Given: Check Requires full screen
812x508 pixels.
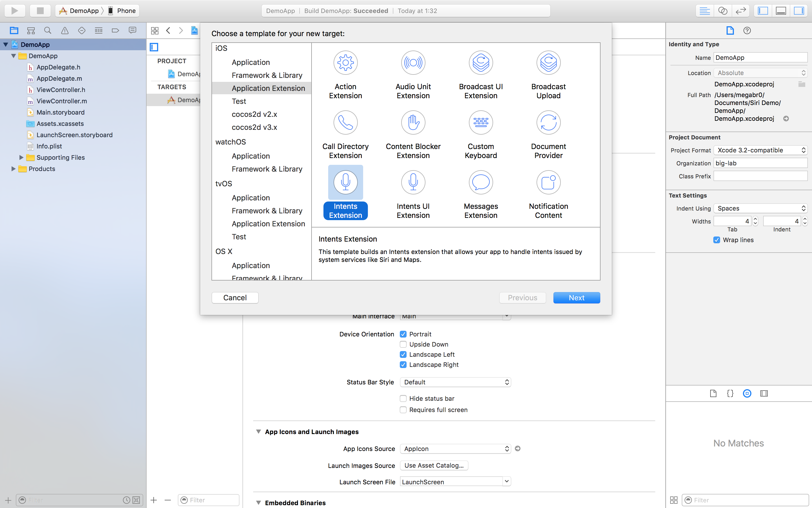Looking at the screenshot, I should click(403, 410).
